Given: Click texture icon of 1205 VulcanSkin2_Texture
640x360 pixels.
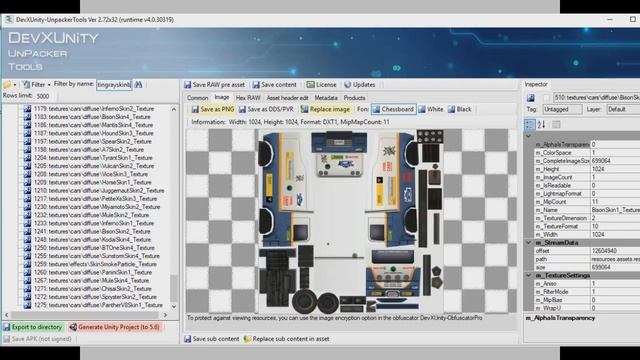Looking at the screenshot, I should [x=27, y=166].
